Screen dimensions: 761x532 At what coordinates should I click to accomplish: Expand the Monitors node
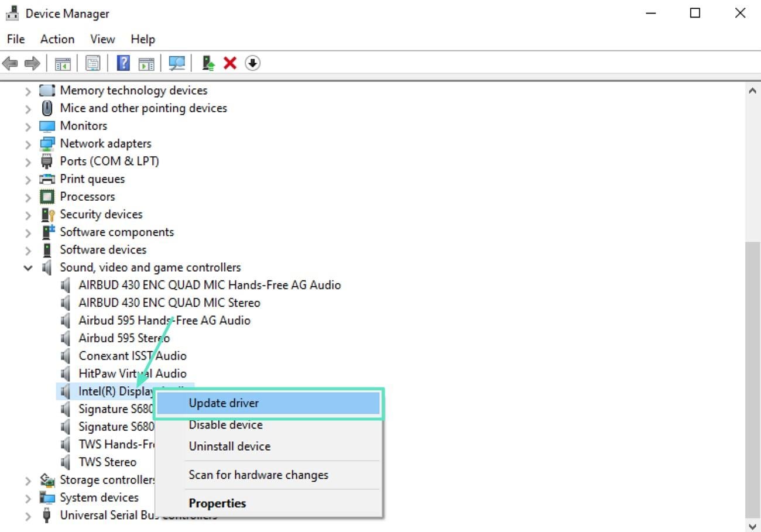coord(28,126)
